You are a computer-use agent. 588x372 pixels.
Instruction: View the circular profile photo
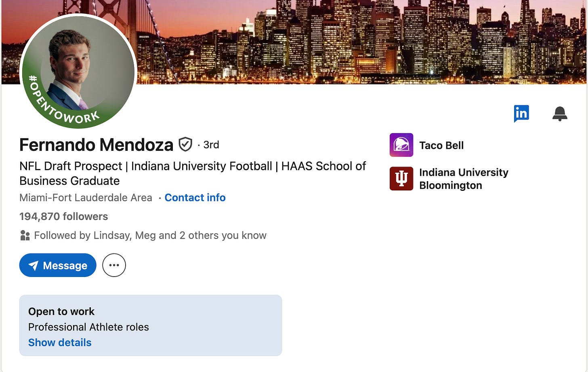pos(78,72)
